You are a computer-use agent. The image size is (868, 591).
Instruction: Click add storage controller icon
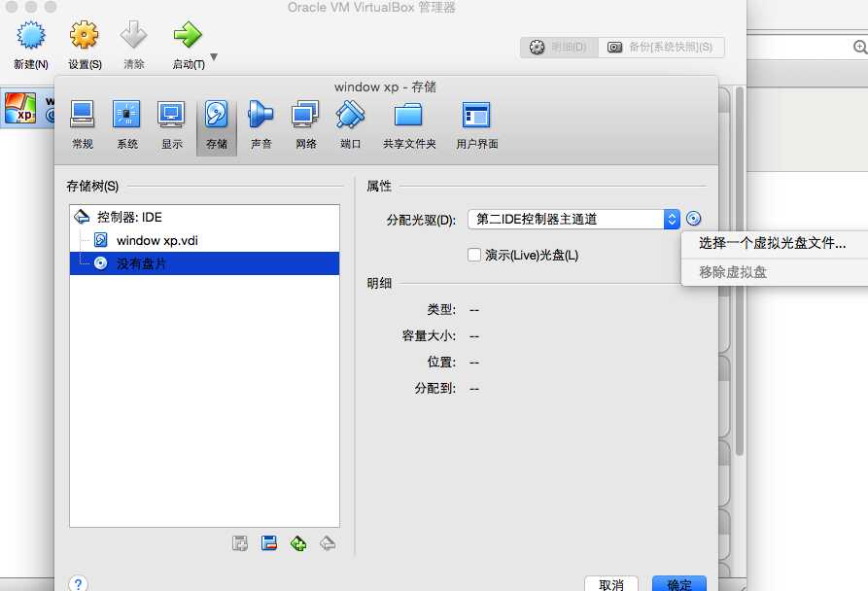pyautogui.click(x=240, y=543)
